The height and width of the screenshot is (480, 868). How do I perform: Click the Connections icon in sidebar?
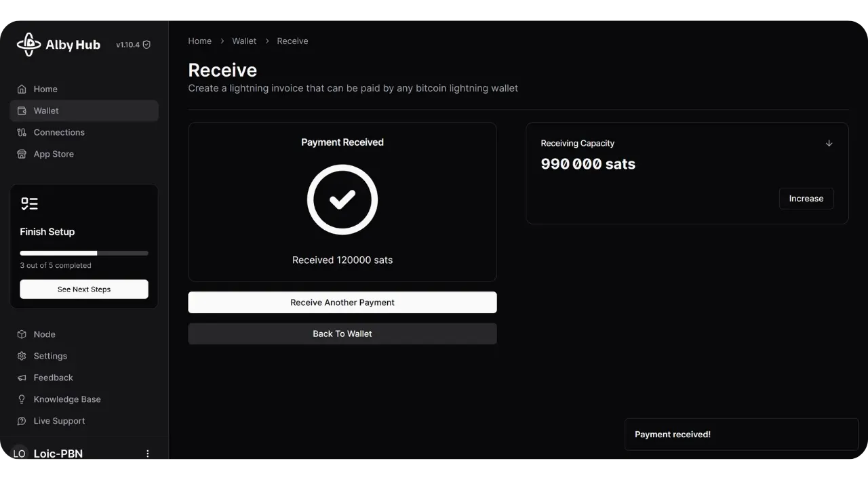coord(22,133)
